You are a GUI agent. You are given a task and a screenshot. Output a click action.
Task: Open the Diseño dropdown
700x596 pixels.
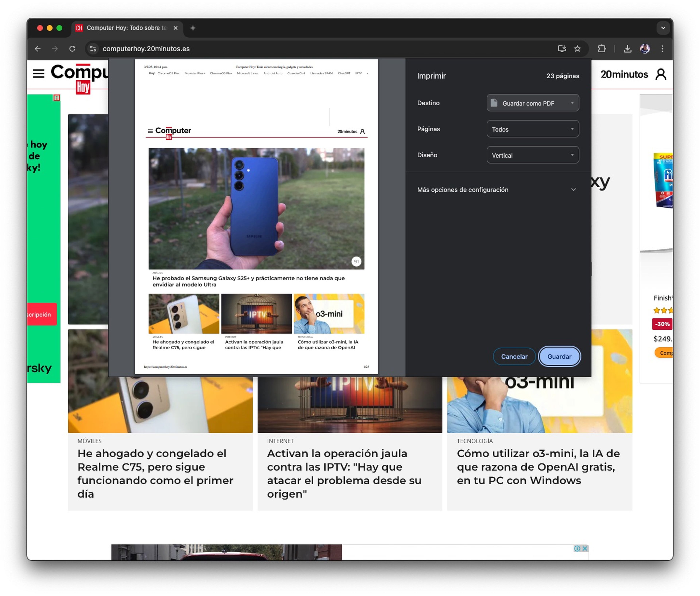(532, 155)
